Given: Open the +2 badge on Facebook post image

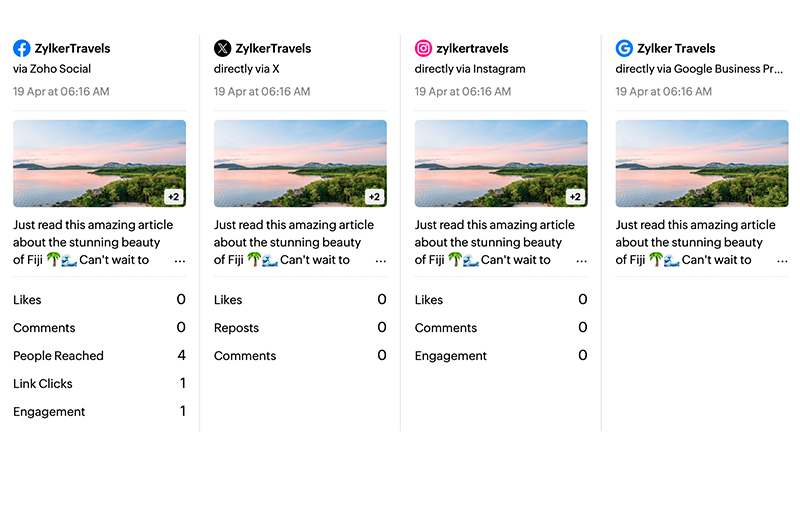Looking at the screenshot, I should tap(174, 197).
